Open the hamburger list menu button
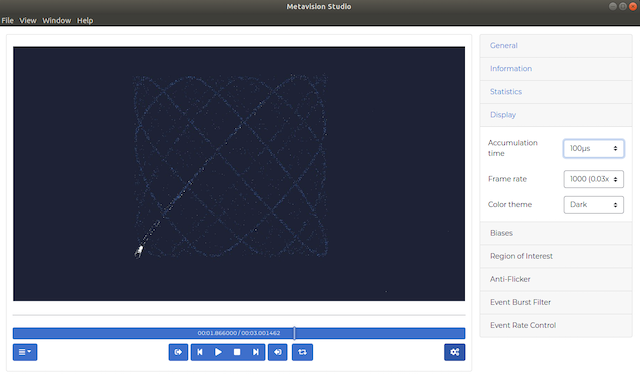This screenshot has width=640, height=379. [25, 352]
